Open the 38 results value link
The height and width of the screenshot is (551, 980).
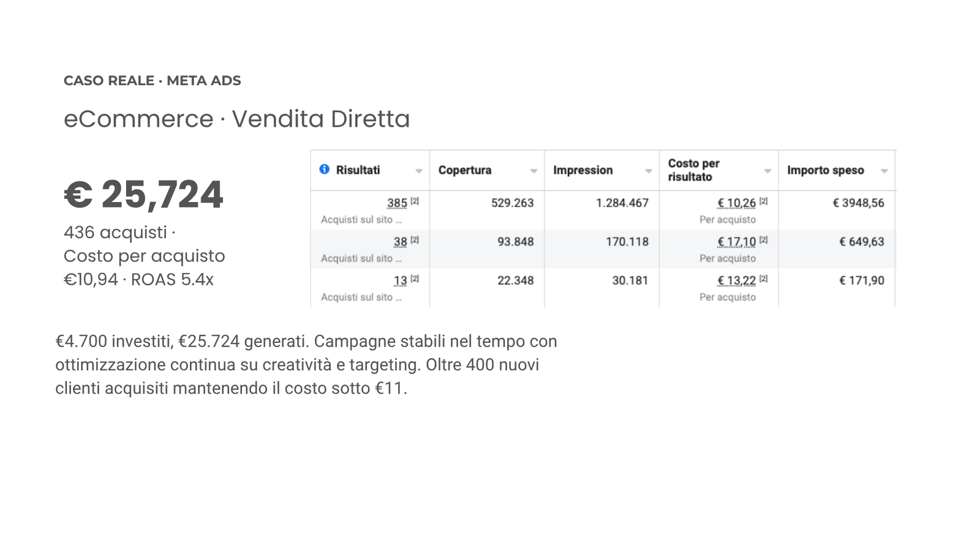click(x=400, y=242)
